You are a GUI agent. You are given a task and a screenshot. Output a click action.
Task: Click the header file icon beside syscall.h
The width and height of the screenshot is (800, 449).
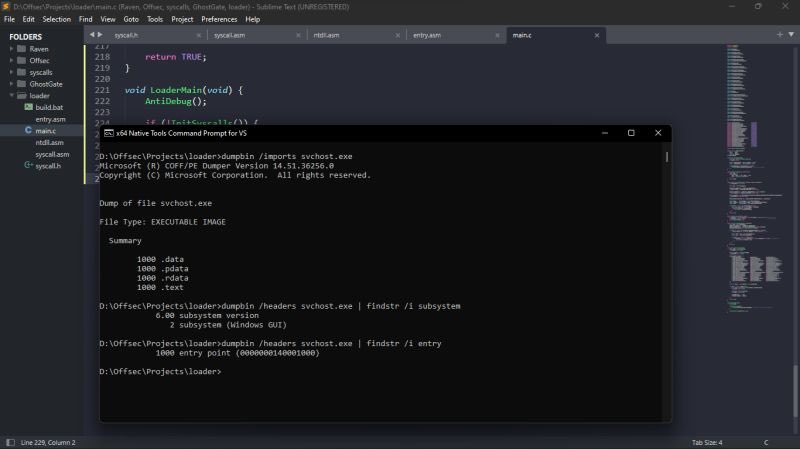click(29, 165)
